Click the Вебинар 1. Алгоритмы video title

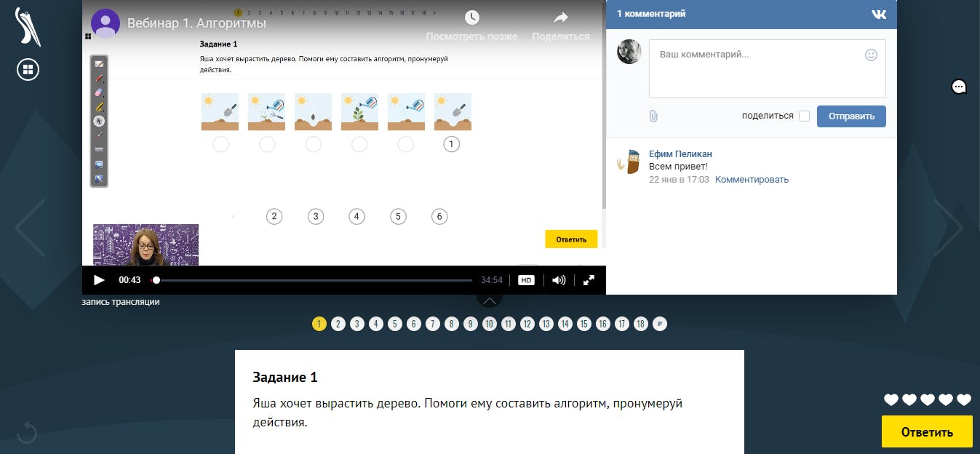[196, 23]
